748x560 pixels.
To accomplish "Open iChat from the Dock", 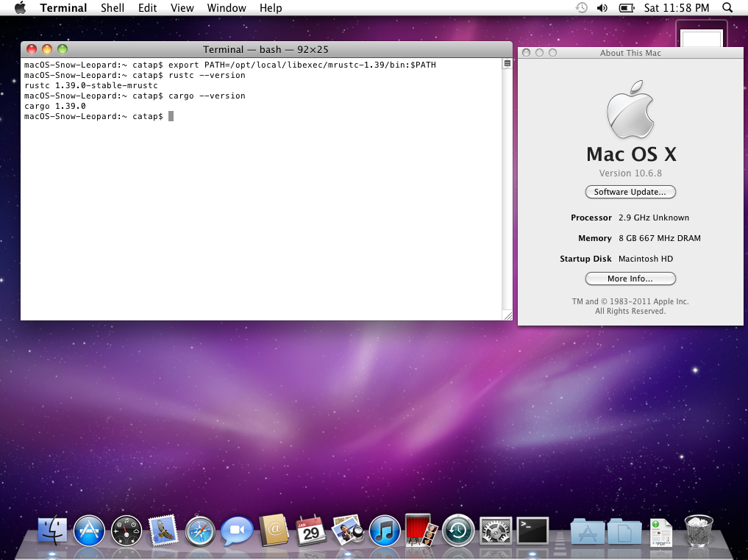I will pos(237,531).
